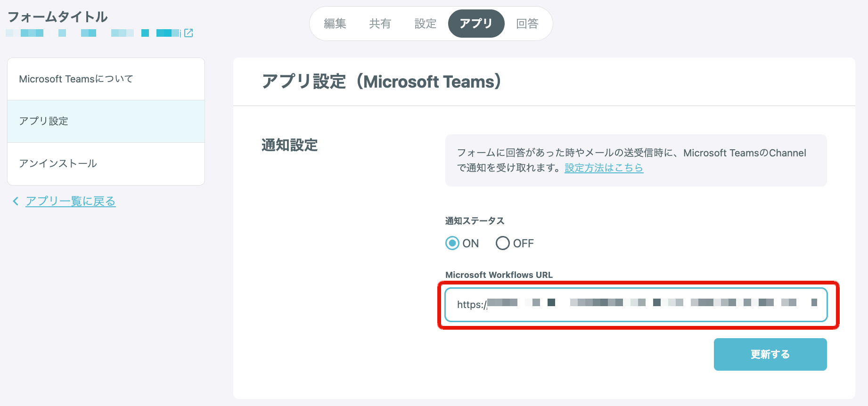Select the active アプリ tab
The height and width of the screenshot is (406, 868).
coord(476,24)
